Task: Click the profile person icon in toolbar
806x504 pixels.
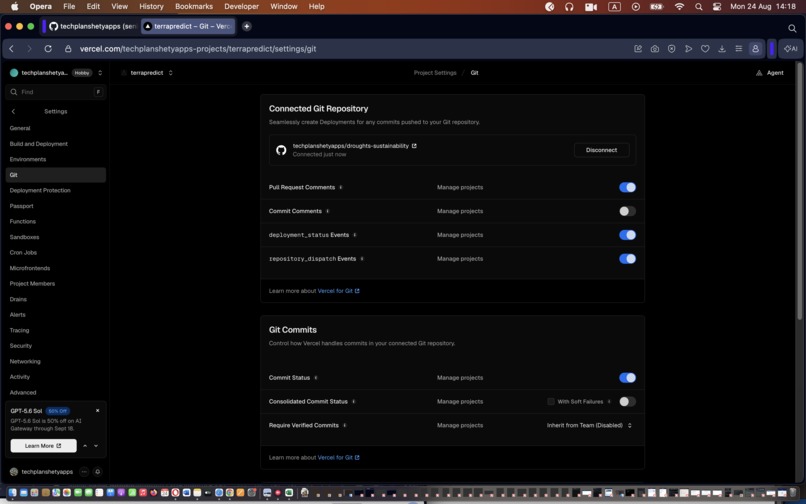Action: (755, 49)
